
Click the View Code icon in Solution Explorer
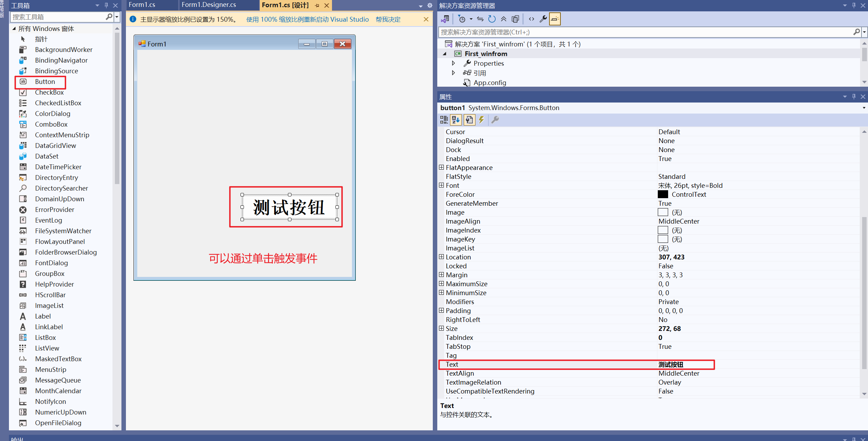click(532, 19)
